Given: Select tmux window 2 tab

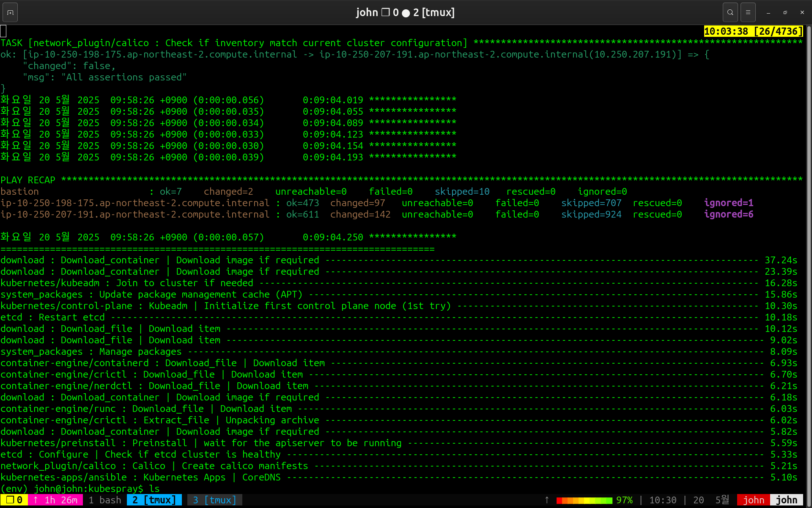Looking at the screenshot, I should [x=154, y=500].
